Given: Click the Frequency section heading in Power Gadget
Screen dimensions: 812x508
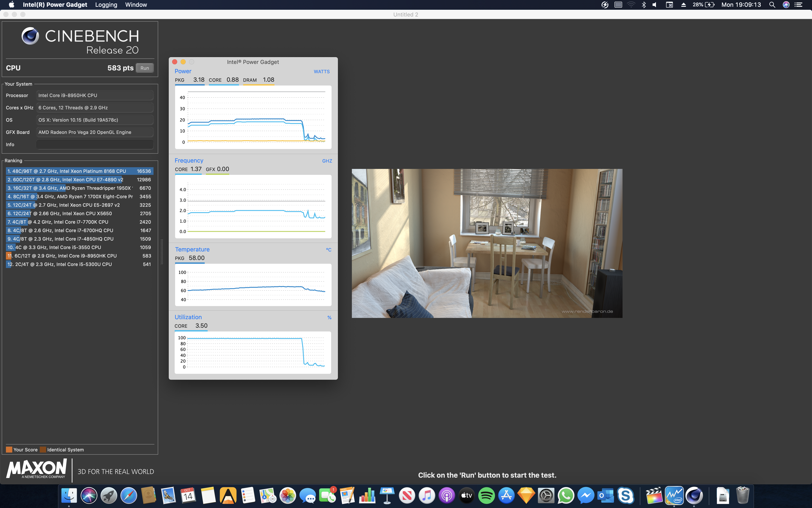Looking at the screenshot, I should pos(189,161).
